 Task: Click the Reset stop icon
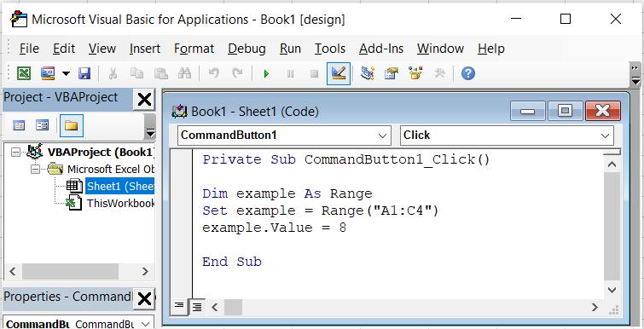314,74
